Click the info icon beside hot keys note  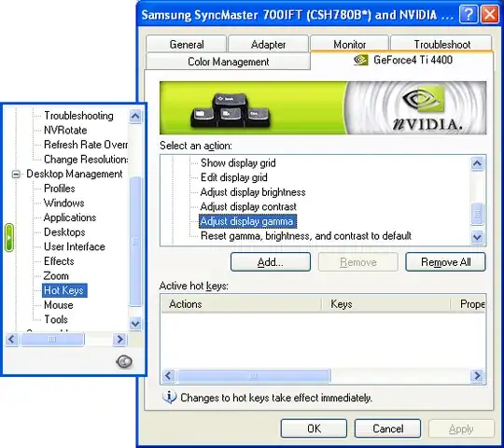pos(169,398)
